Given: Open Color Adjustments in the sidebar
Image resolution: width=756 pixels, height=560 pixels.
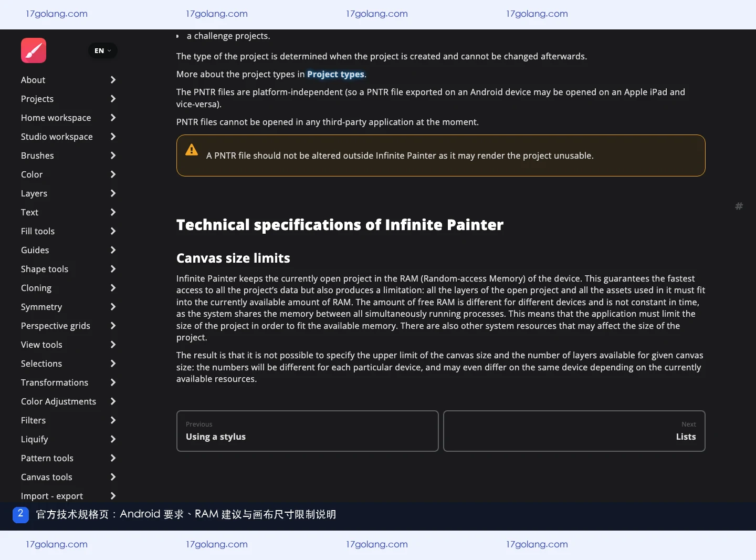Looking at the screenshot, I should tap(59, 401).
